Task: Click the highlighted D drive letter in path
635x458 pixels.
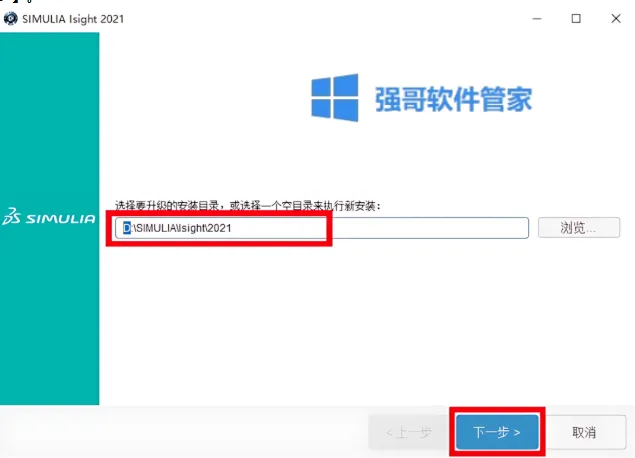Action: [127, 228]
